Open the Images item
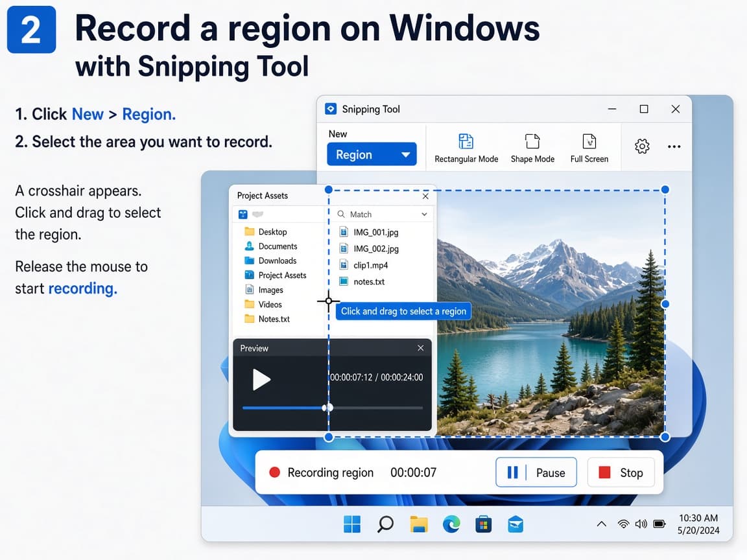747x560 pixels. [x=264, y=290]
